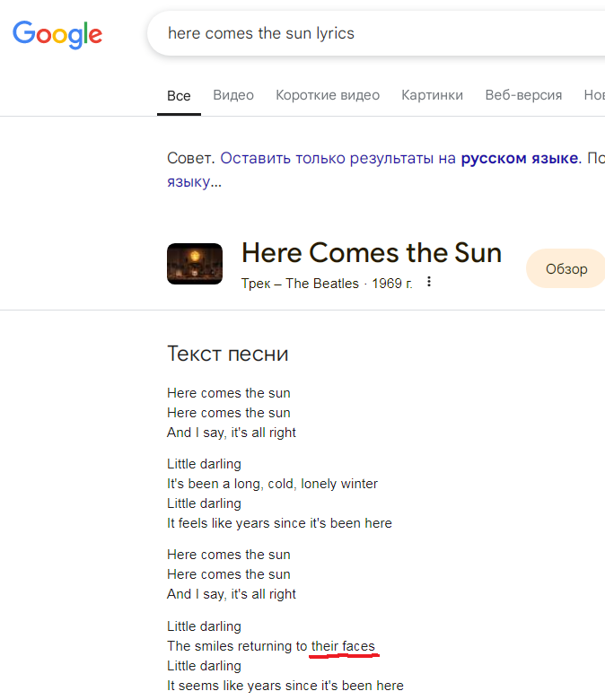Image resolution: width=605 pixels, height=700 pixels.
Task: Click the Трек – The Beatles subtitle
Action: [300, 284]
